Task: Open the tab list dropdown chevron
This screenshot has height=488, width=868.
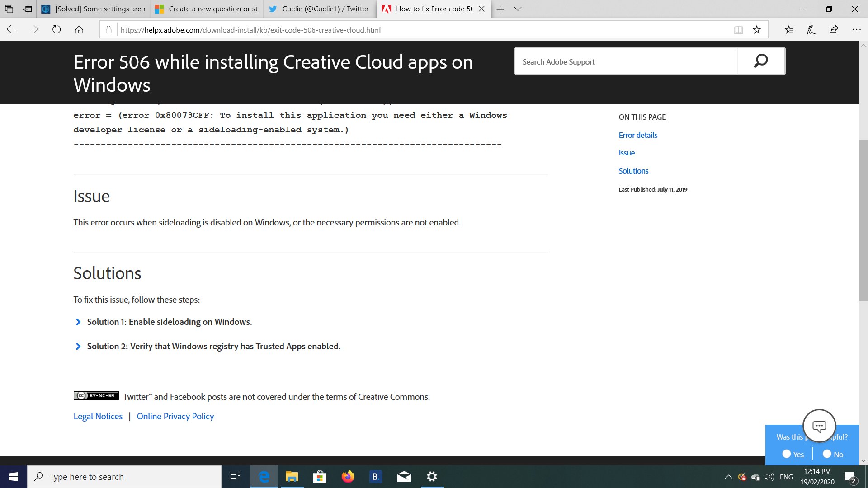Action: point(518,9)
